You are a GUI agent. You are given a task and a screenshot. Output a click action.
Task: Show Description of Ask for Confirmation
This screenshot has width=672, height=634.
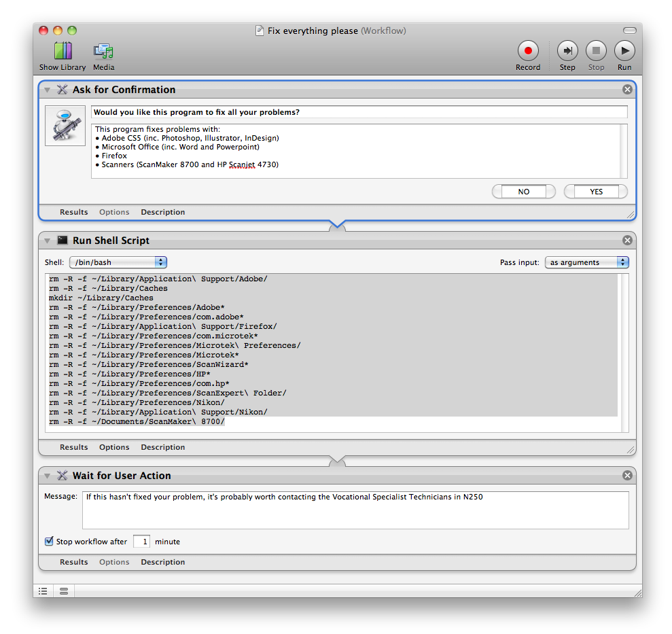(x=163, y=212)
